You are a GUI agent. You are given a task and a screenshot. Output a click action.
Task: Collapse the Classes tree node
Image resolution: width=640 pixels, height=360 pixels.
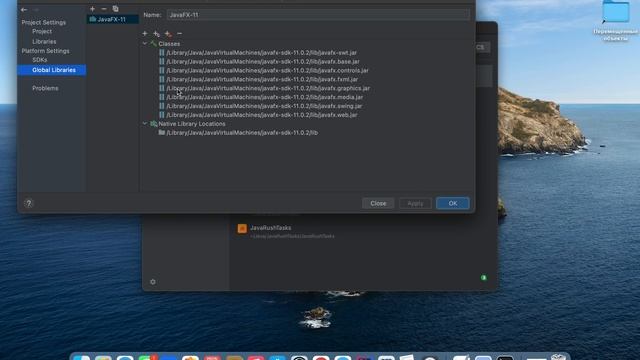144,43
